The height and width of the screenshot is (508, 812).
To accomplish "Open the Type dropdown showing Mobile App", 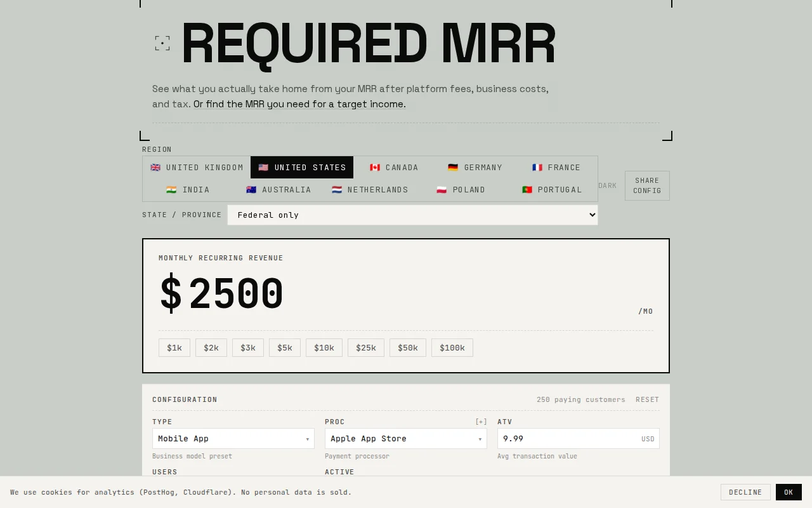I will (x=233, y=439).
